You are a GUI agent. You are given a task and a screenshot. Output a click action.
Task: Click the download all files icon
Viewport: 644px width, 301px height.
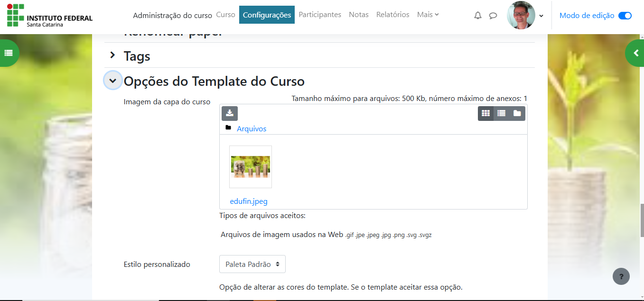[x=230, y=113]
